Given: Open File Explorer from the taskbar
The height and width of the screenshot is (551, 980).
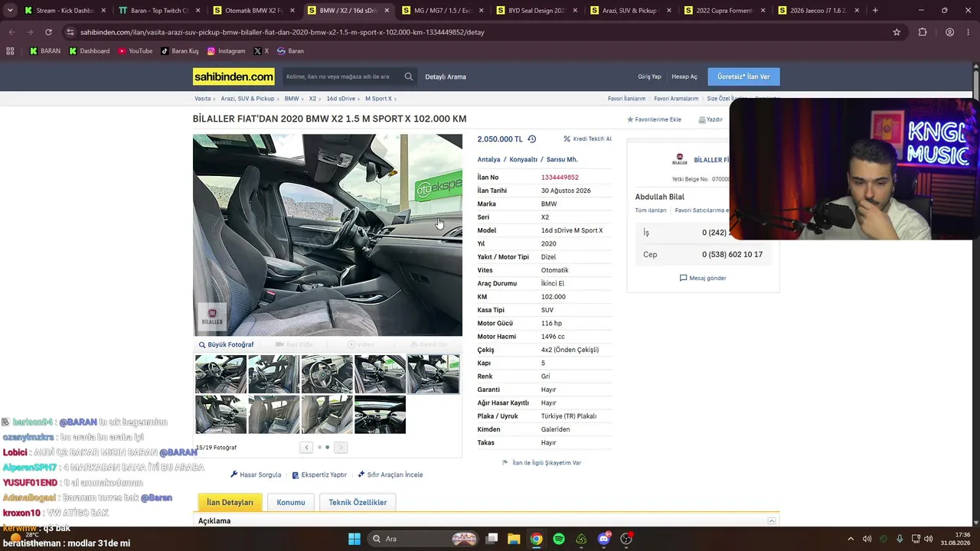Looking at the screenshot, I should (514, 539).
